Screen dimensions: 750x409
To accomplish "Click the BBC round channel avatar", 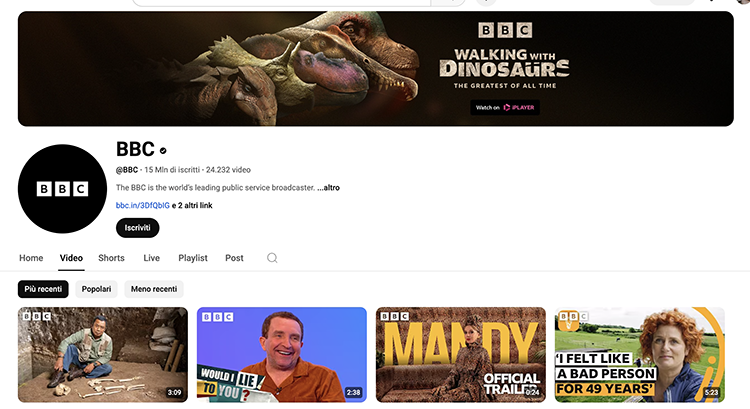I will [x=62, y=188].
